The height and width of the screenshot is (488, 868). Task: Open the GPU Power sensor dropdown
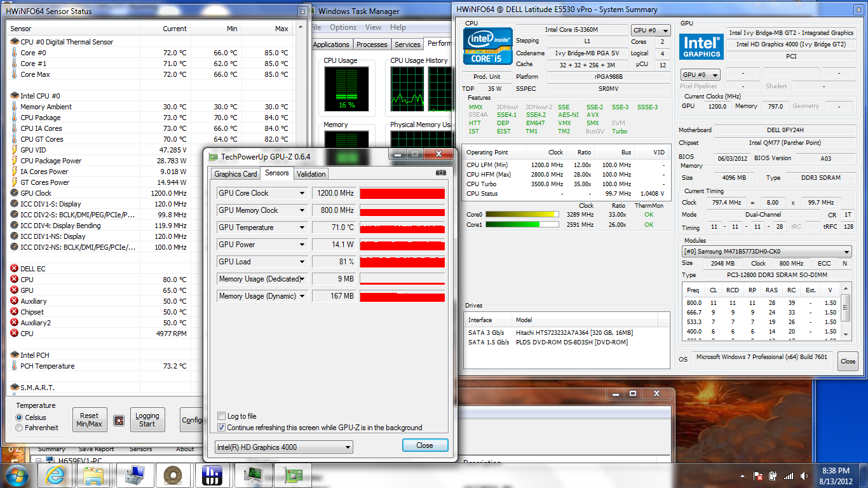pyautogui.click(x=302, y=245)
